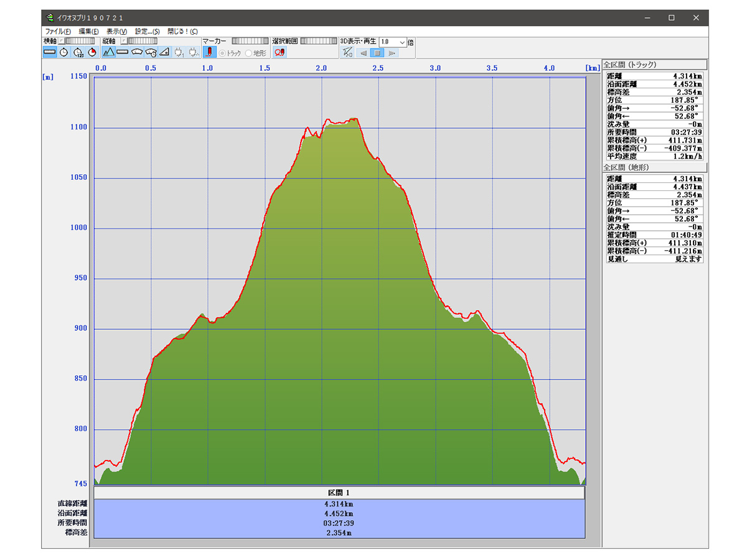Switch horizontal axis to clock time icon
The width and height of the screenshot is (747, 560).
click(64, 52)
